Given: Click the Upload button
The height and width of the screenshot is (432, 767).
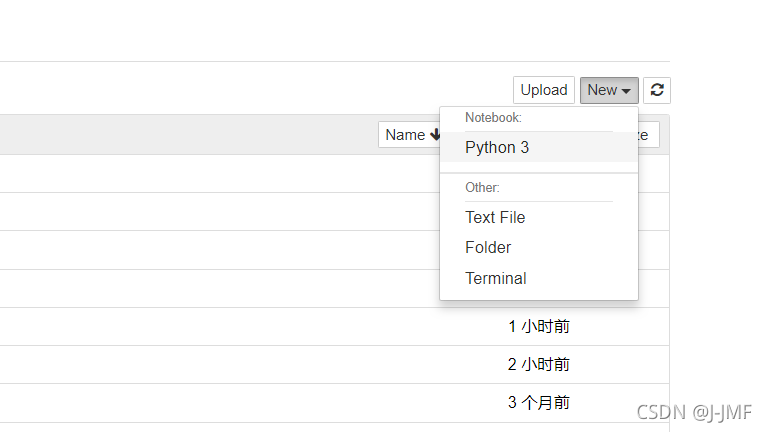Looking at the screenshot, I should [544, 90].
